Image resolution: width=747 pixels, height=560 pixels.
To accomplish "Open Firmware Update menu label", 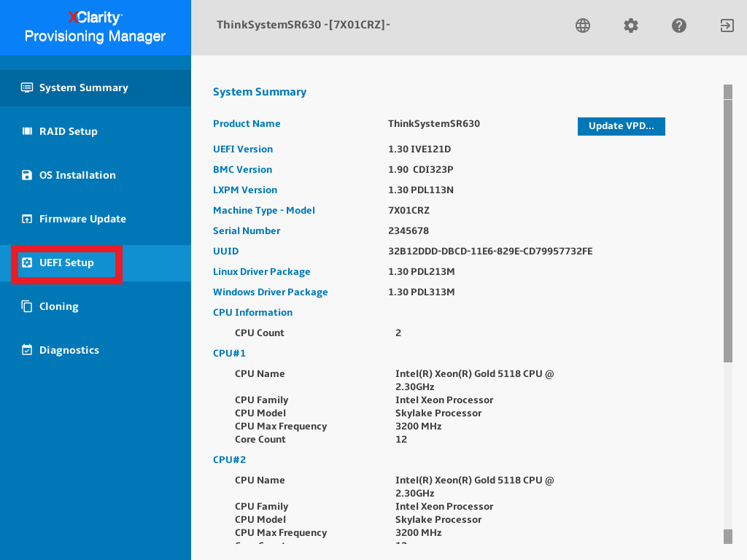I will click(x=83, y=219).
